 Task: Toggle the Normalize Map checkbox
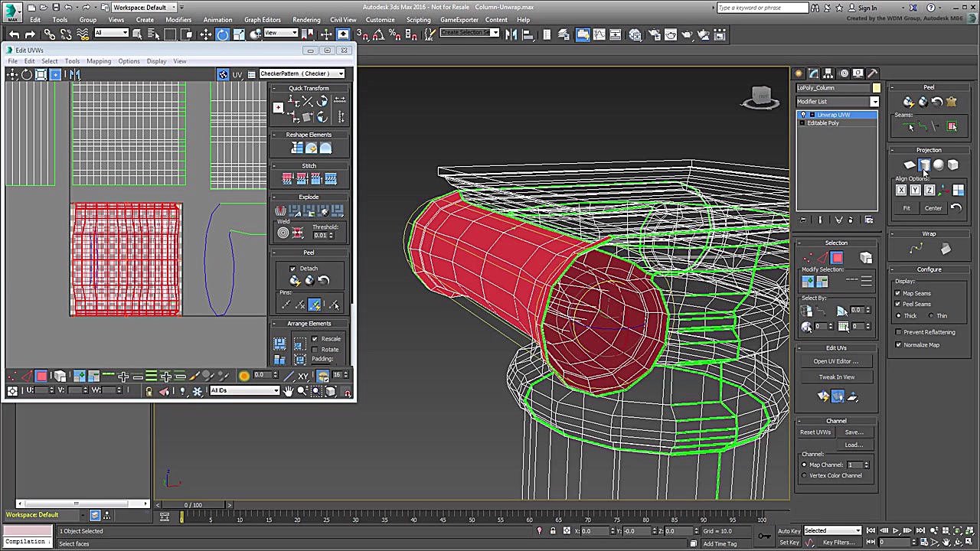[898, 345]
